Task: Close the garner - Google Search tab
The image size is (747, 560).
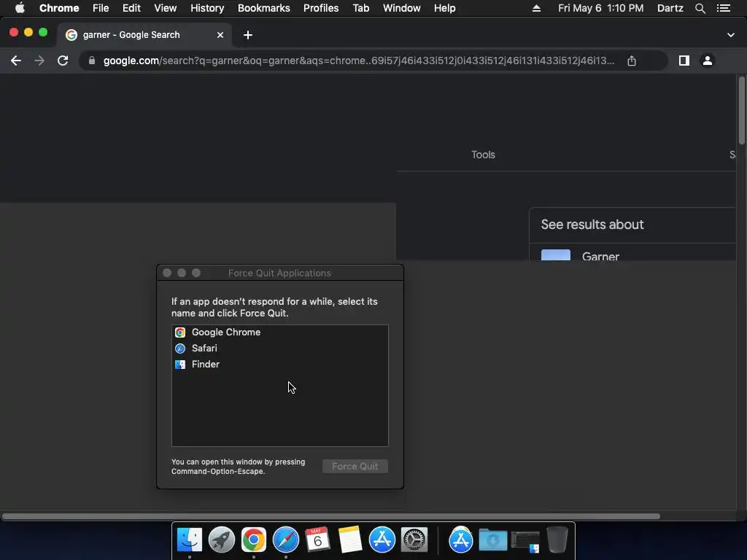Action: (220, 35)
